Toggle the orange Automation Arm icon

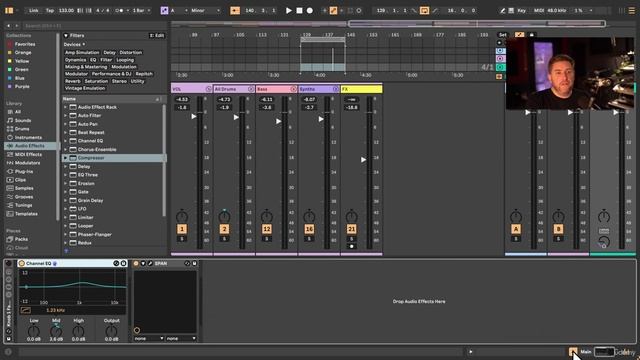(x=333, y=10)
